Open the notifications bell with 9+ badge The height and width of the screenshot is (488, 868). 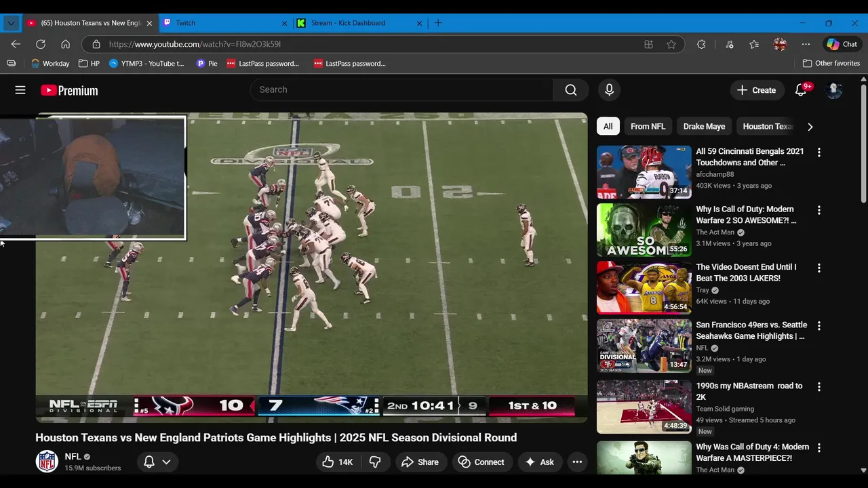[801, 90]
